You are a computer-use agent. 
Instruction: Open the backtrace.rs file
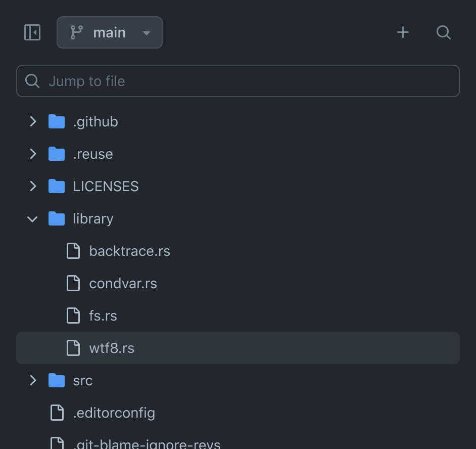coord(129,251)
